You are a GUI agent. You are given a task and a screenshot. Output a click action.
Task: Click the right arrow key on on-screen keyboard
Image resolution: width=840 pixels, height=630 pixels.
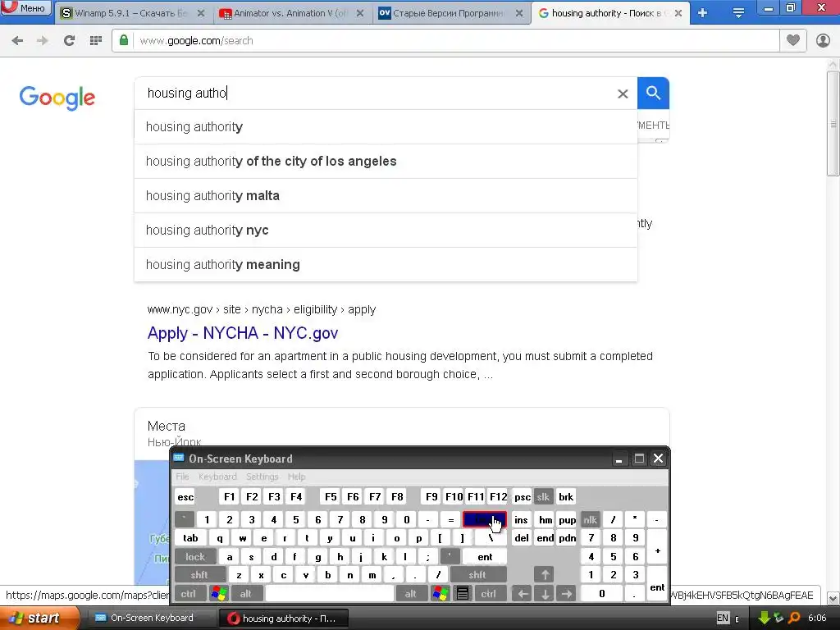[x=566, y=594]
